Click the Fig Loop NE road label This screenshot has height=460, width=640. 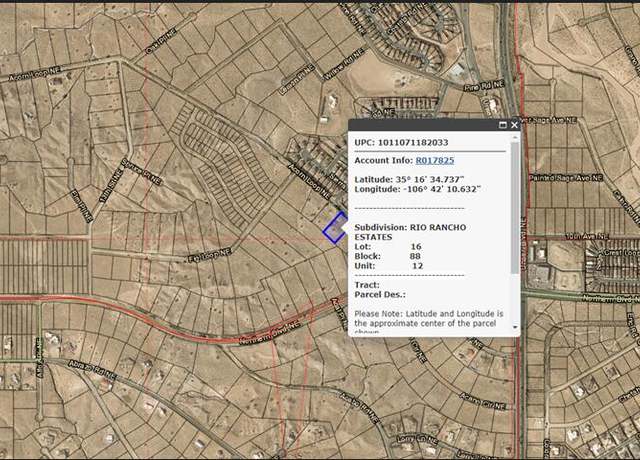pyautogui.click(x=210, y=256)
